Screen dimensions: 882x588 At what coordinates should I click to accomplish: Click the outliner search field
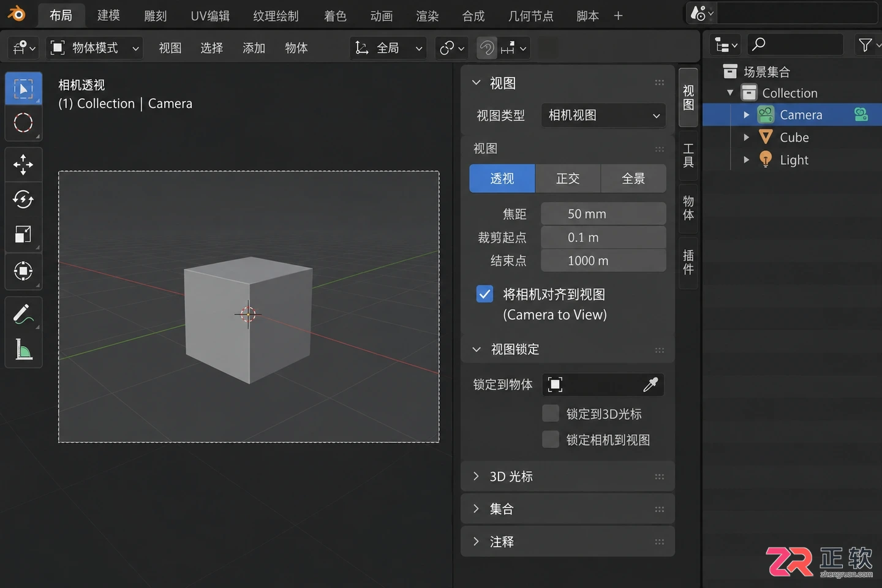(796, 45)
